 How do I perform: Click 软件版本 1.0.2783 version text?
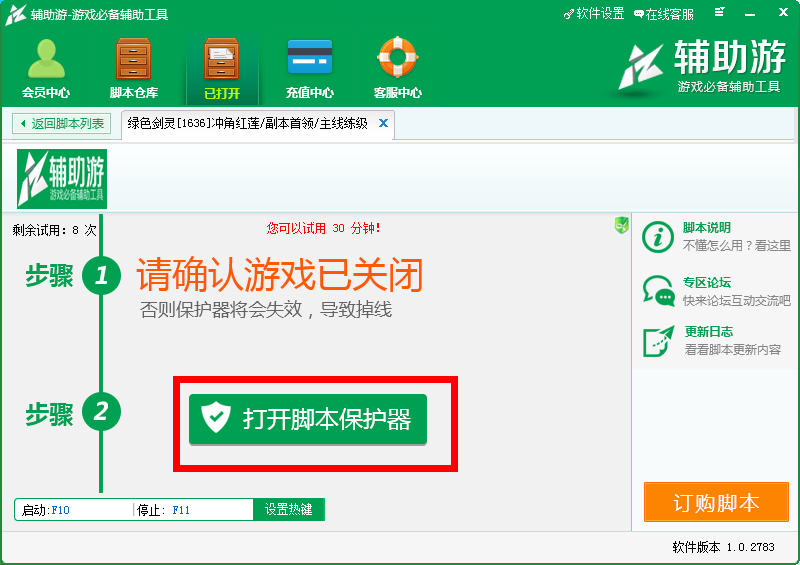pos(723,547)
